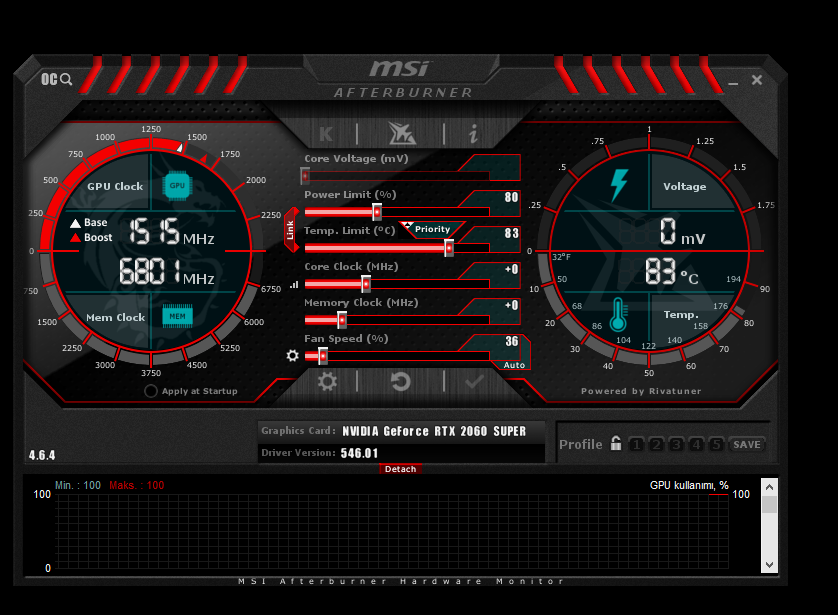This screenshot has height=615, width=838.
Task: Click the MSI dragon logo icon
Action: point(401,133)
